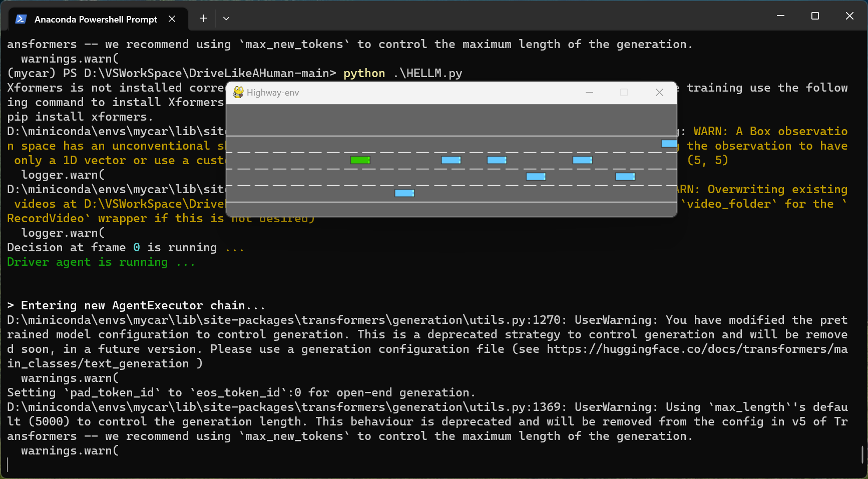Click the green 'Driver agent is running' text
Viewport: 868px width, 479px height.
click(x=101, y=262)
